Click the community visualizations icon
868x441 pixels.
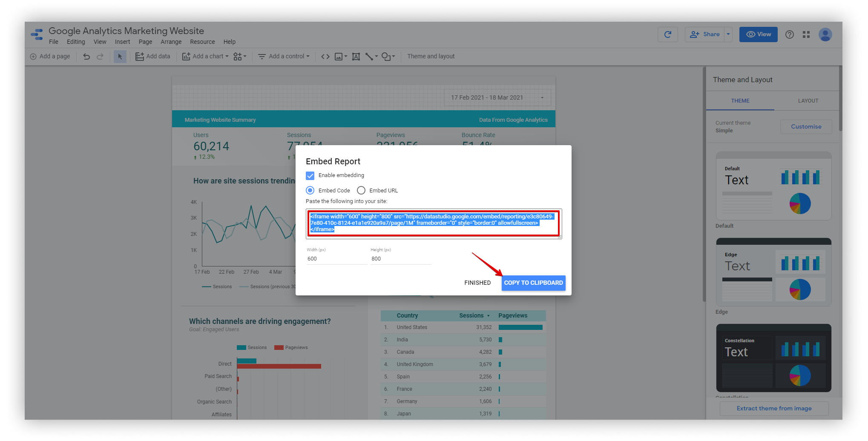[x=238, y=56]
